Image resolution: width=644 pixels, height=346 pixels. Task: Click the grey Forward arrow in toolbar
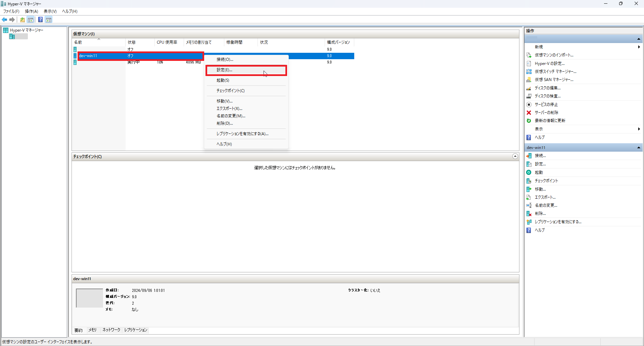(12, 20)
